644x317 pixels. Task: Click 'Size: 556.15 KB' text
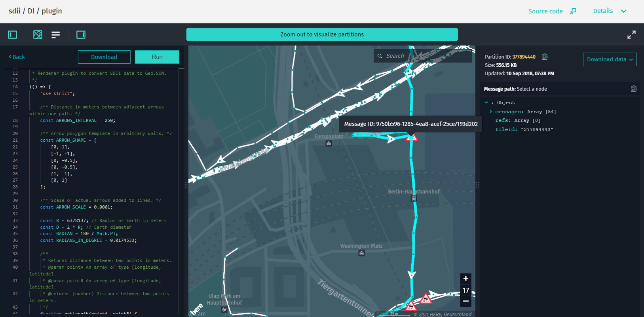501,65
